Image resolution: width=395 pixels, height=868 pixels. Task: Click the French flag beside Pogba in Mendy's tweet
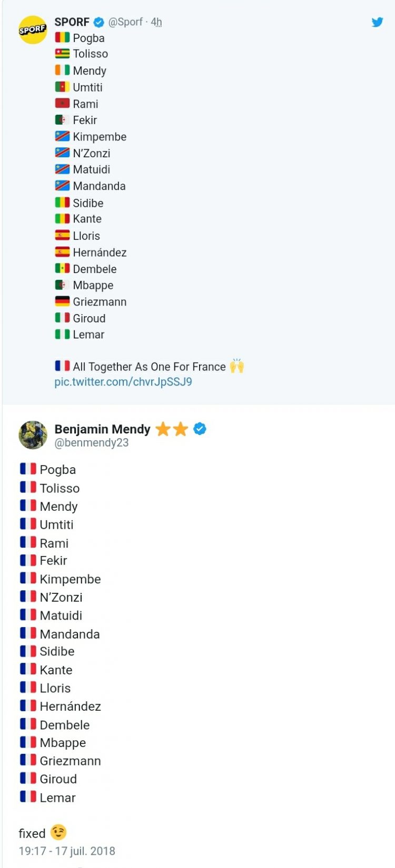click(x=28, y=469)
